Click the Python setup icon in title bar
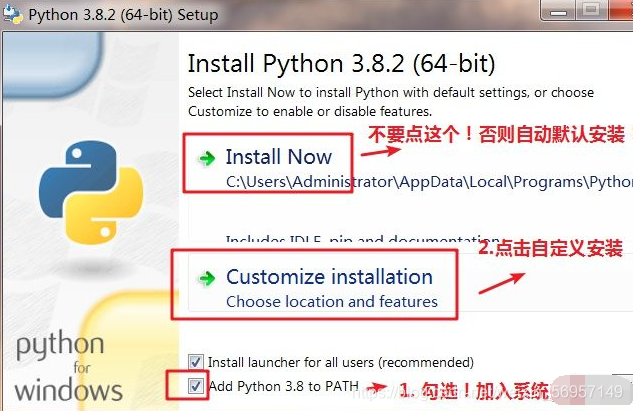The width and height of the screenshot is (633, 411). tap(12, 15)
